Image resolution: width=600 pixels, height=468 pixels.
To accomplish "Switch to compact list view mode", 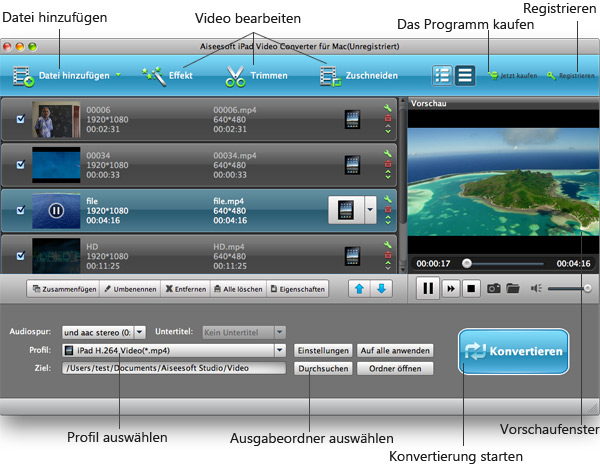I will pyautogui.click(x=465, y=75).
